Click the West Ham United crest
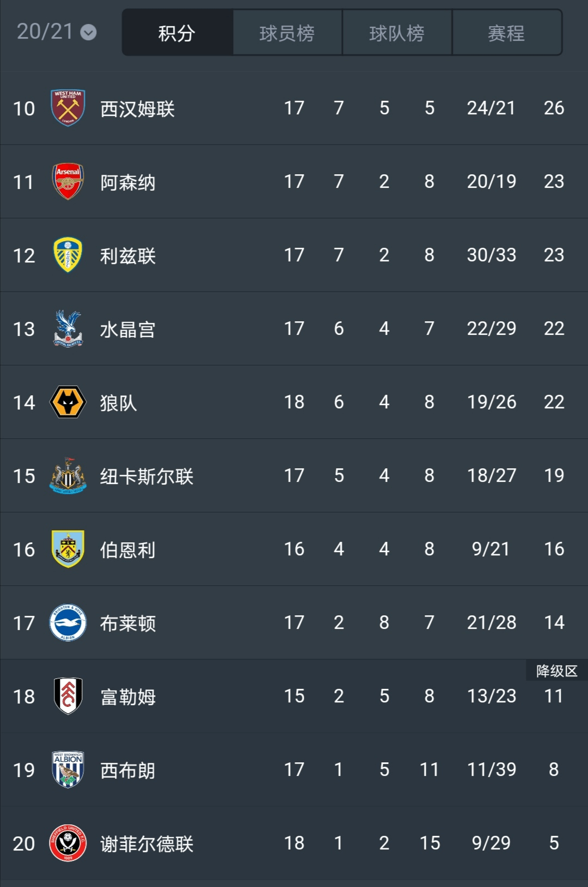The image size is (588, 887). pyautogui.click(x=68, y=108)
